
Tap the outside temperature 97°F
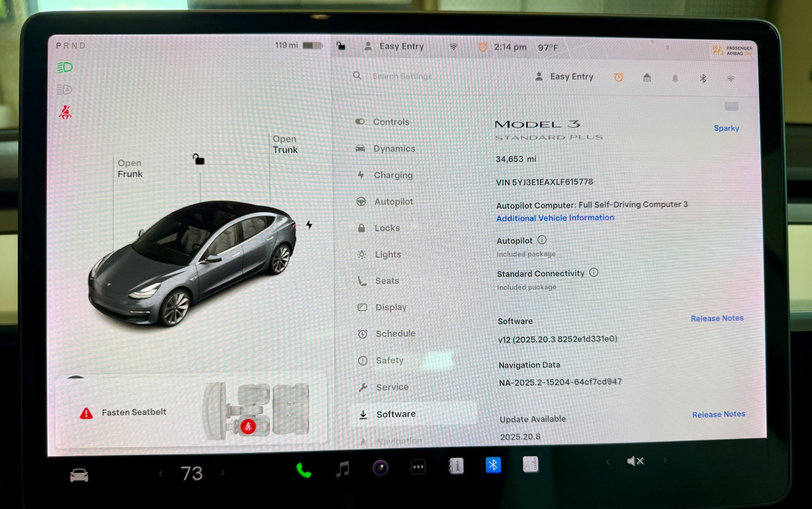[x=548, y=48]
